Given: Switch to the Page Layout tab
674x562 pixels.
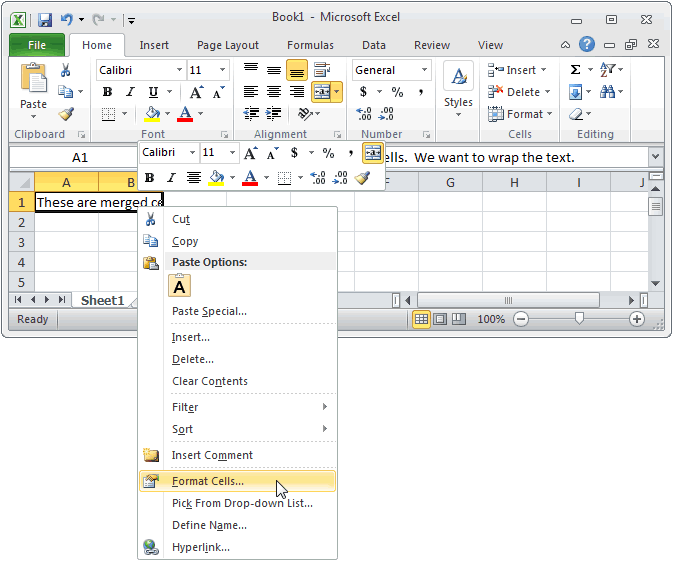Looking at the screenshot, I should click(228, 45).
